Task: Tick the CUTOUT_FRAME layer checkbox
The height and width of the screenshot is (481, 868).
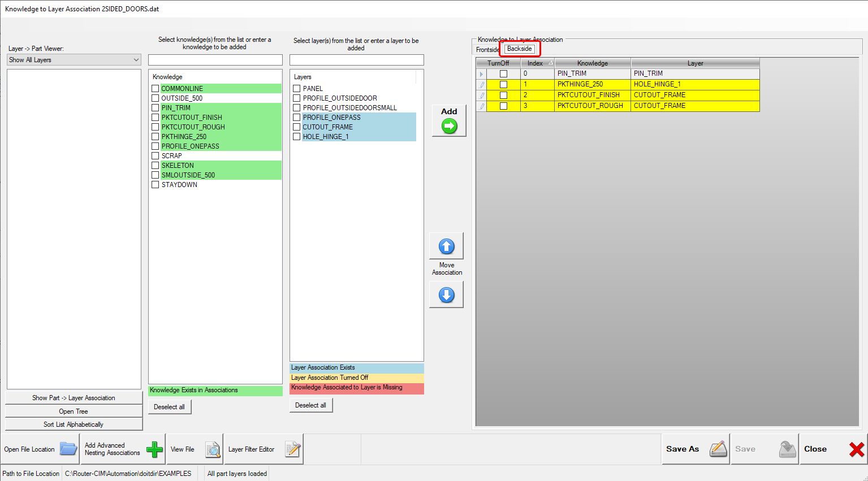Action: pyautogui.click(x=296, y=127)
